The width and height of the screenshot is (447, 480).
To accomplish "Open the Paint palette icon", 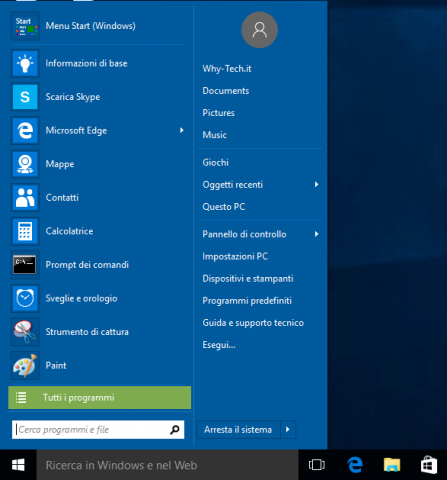I will [25, 365].
